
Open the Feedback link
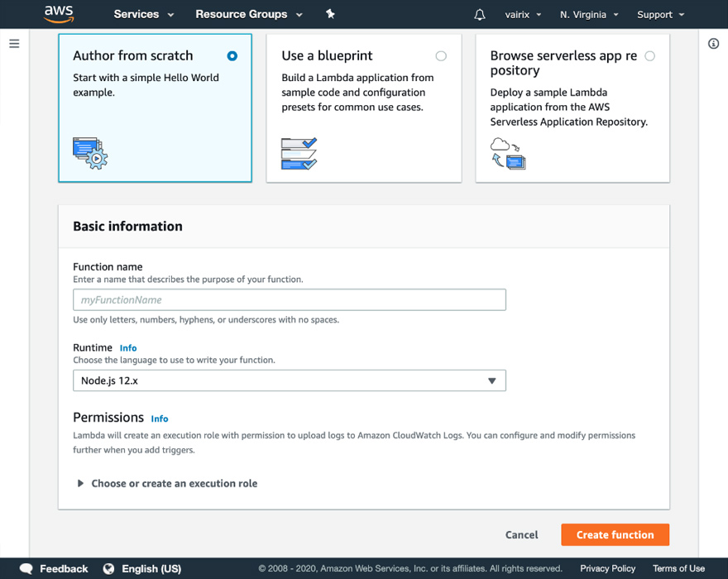(x=64, y=569)
